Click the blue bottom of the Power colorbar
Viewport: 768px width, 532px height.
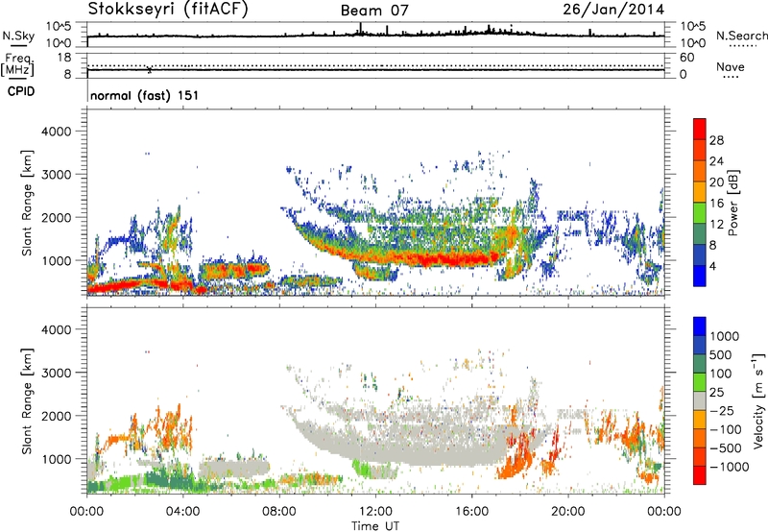click(699, 276)
